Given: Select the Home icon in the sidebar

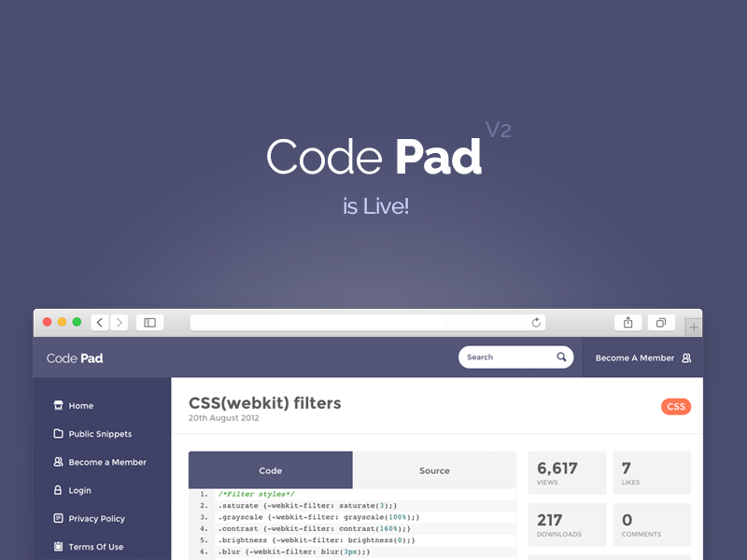Looking at the screenshot, I should pos(59,405).
